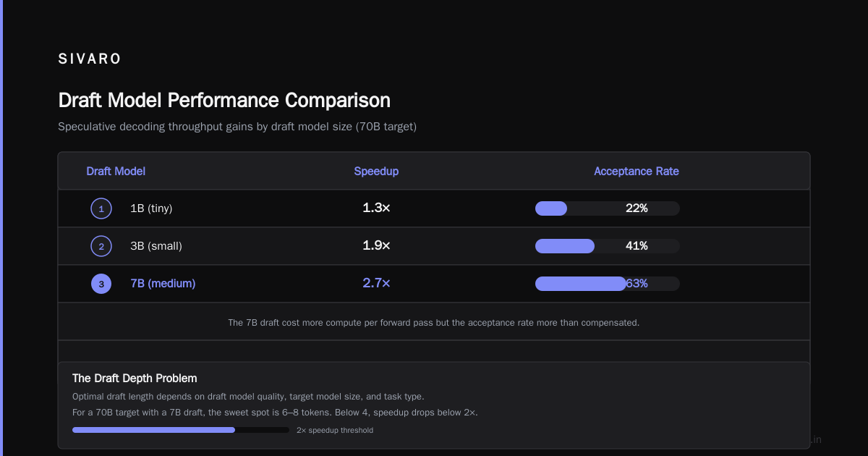Click the SIVARO logo text
This screenshot has height=456, width=868.
coord(90,59)
